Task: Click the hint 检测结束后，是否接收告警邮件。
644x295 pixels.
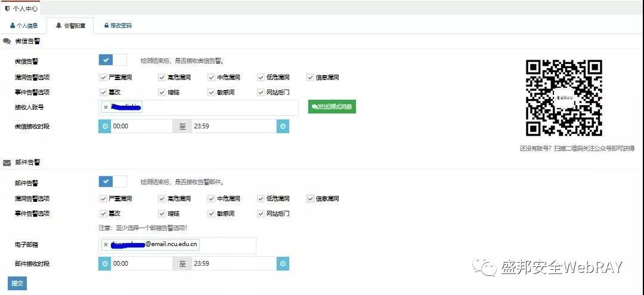Action: [x=183, y=182]
